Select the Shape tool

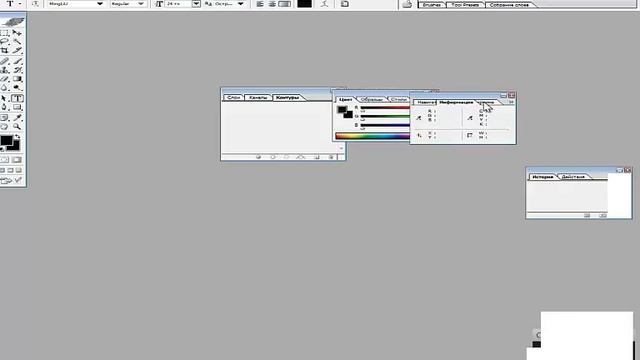pyautogui.click(x=17, y=107)
